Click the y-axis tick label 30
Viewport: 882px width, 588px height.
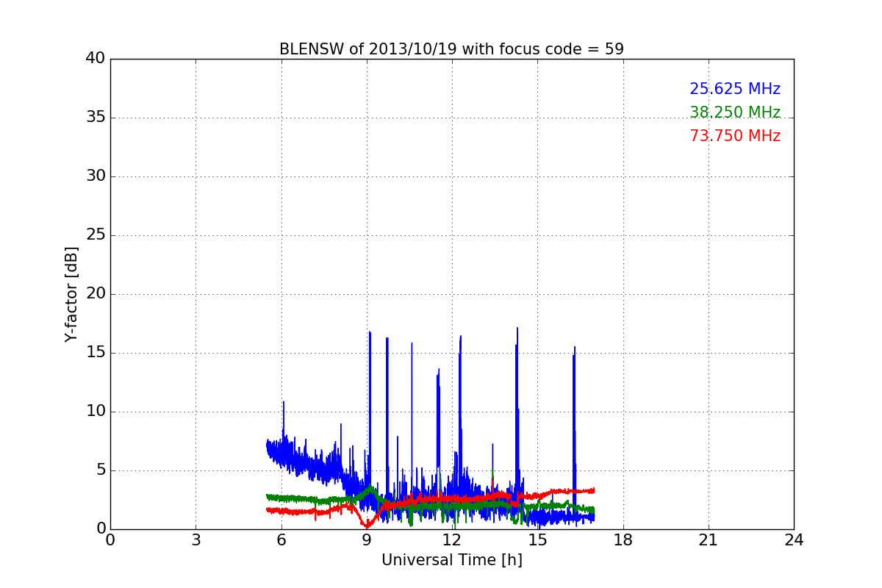(x=96, y=176)
